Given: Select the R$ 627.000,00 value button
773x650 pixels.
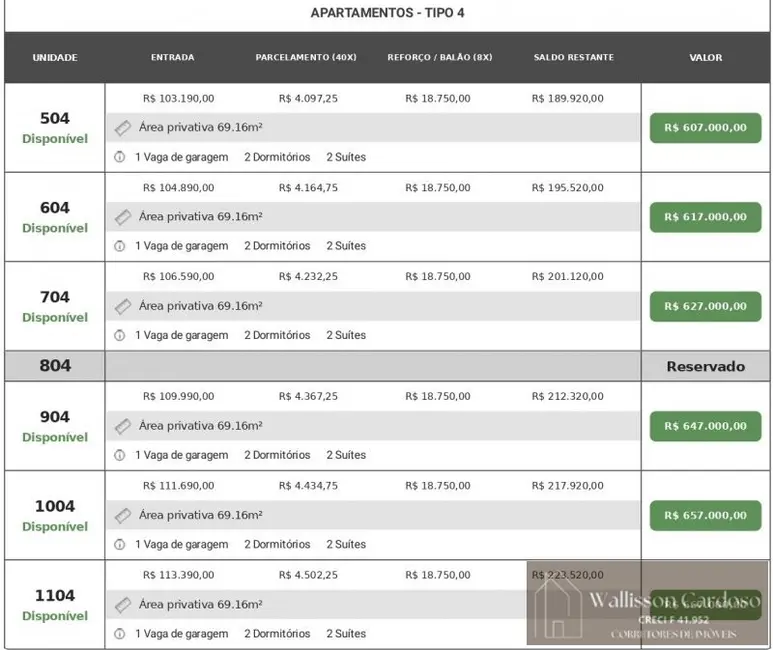Looking at the screenshot, I should pyautogui.click(x=705, y=307).
